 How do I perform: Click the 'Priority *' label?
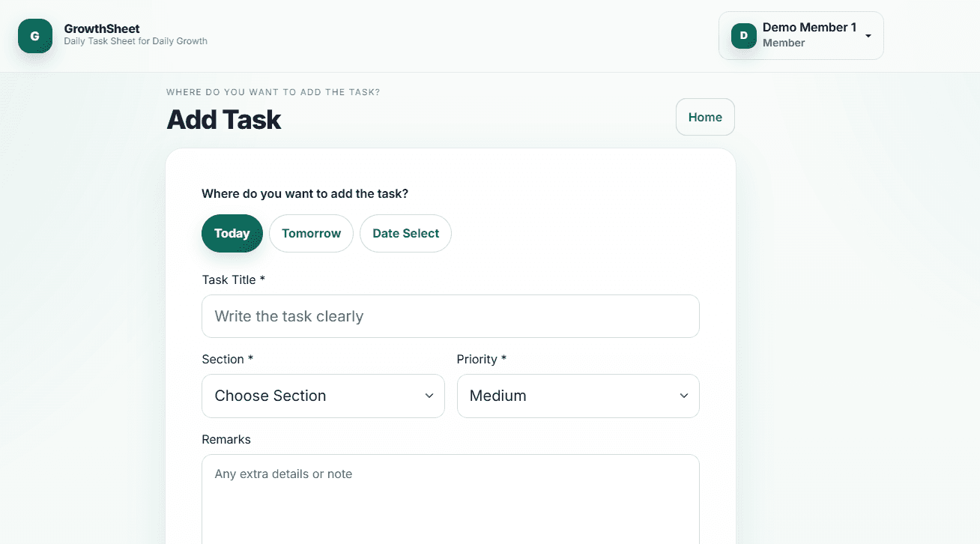tap(482, 359)
